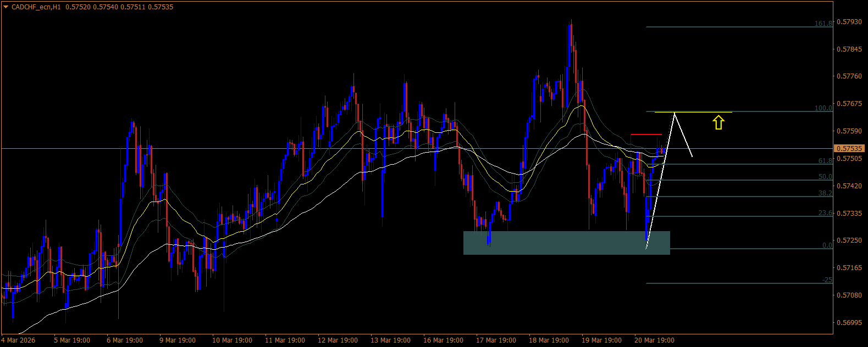Image resolution: width=868 pixels, height=347 pixels.
Task: Click the 18 Mar 19:00 time label
Action: 549,340
